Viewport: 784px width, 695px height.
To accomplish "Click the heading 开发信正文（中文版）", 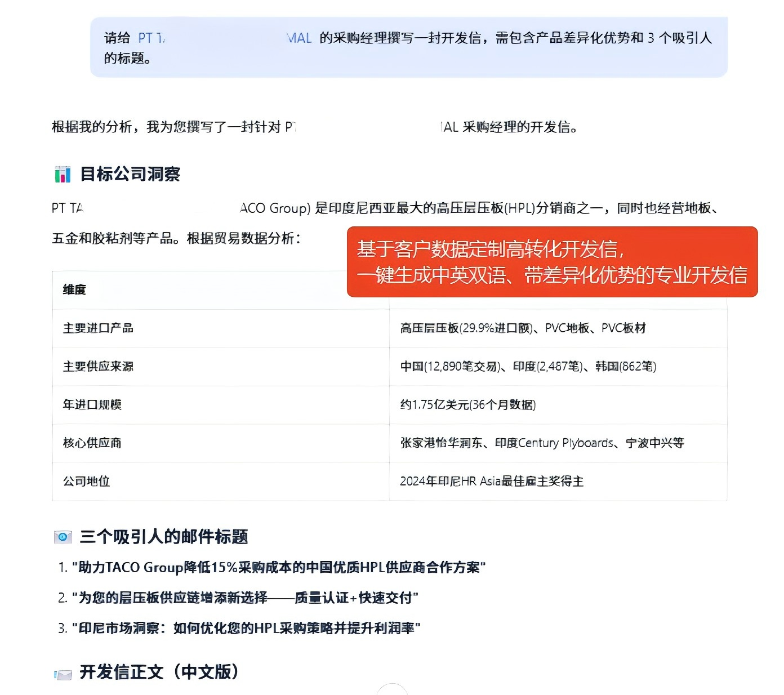I will click(x=159, y=672).
